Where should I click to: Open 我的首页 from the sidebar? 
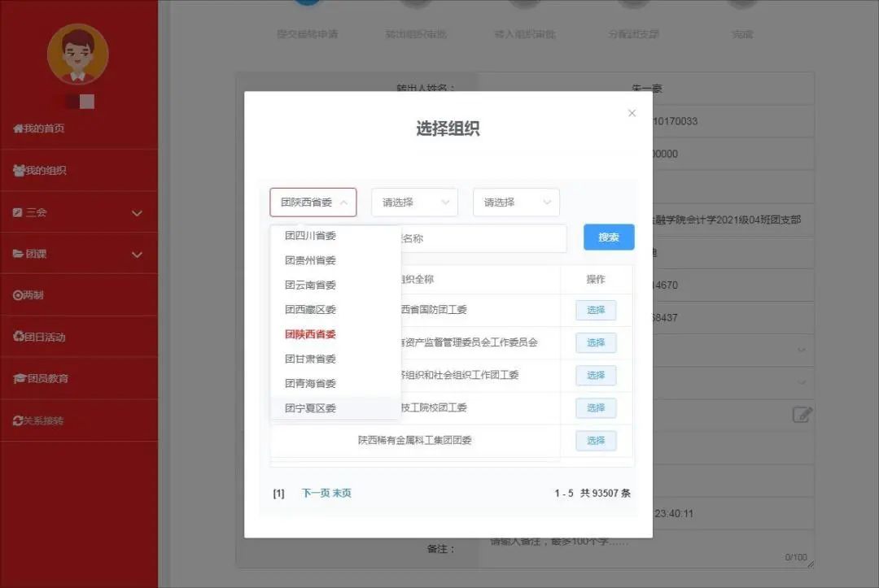pos(39,128)
